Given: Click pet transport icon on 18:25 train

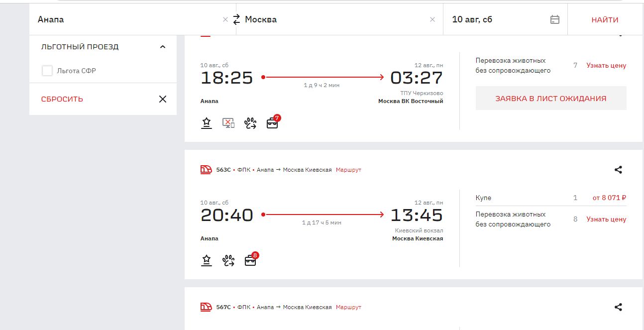Looking at the screenshot, I should tap(250, 123).
